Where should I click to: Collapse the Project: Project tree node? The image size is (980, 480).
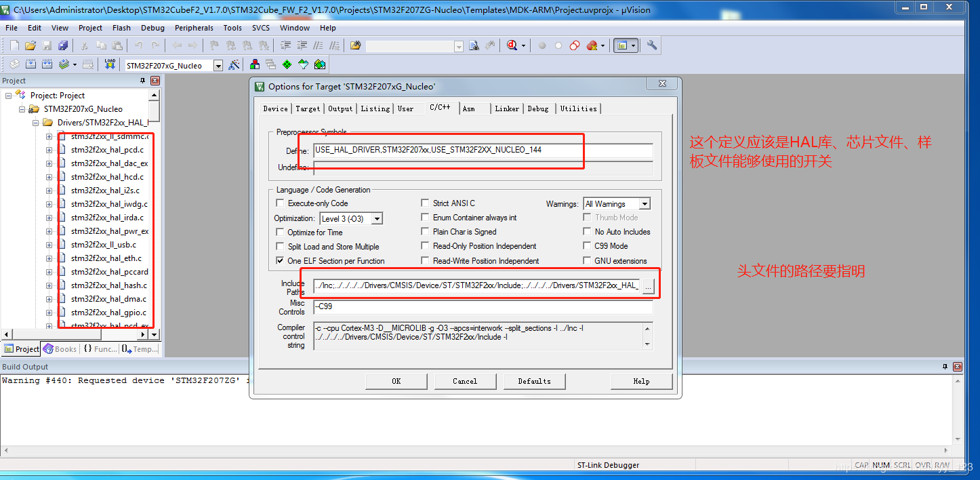point(9,96)
